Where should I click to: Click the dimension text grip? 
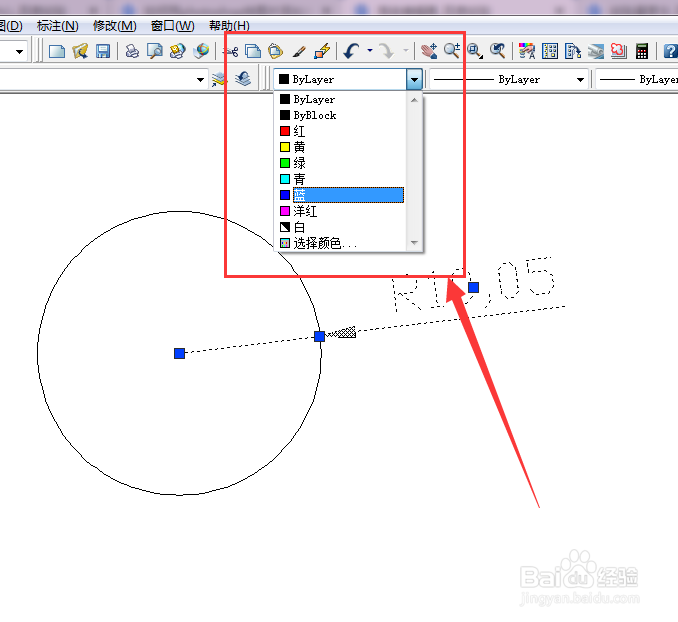coord(473,287)
